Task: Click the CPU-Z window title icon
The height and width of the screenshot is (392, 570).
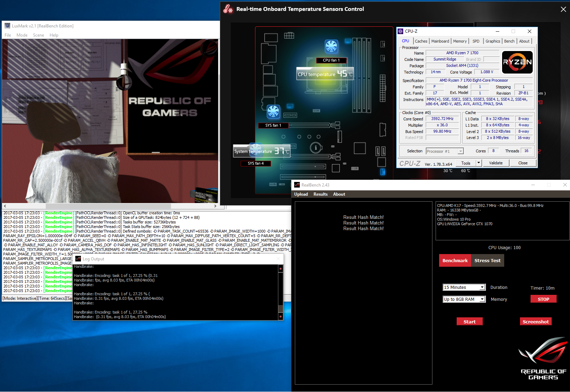Action: [x=400, y=31]
